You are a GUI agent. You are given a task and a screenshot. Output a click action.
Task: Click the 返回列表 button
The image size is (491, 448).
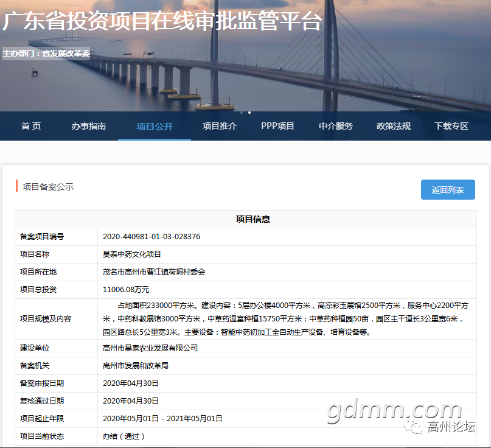[x=448, y=189]
